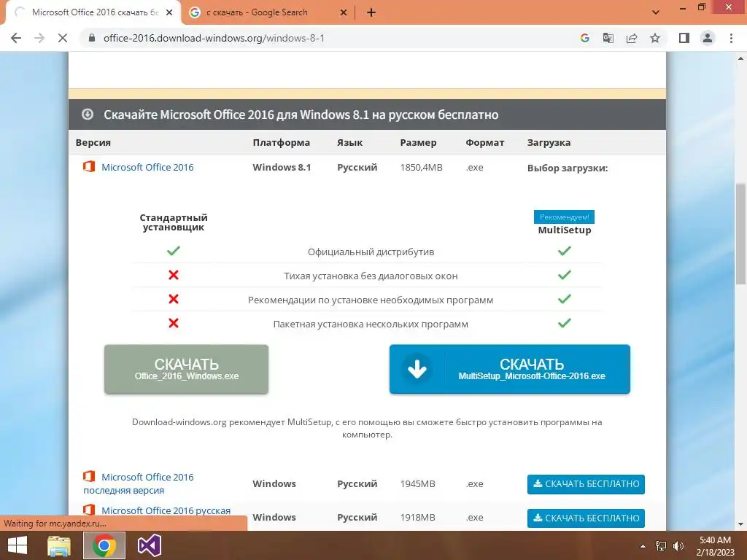The height and width of the screenshot is (560, 747).
Task: Click Тихая установка без диалоговых окон
Action: point(371,276)
